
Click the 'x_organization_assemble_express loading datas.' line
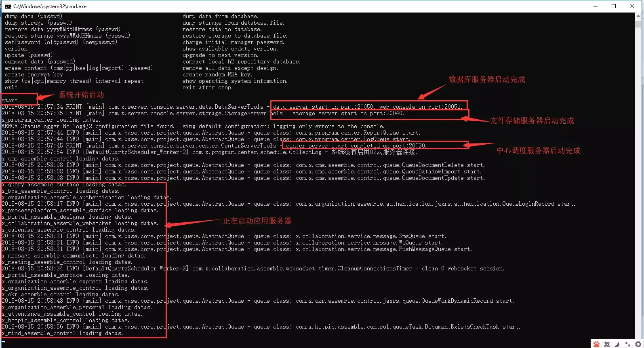click(75, 282)
